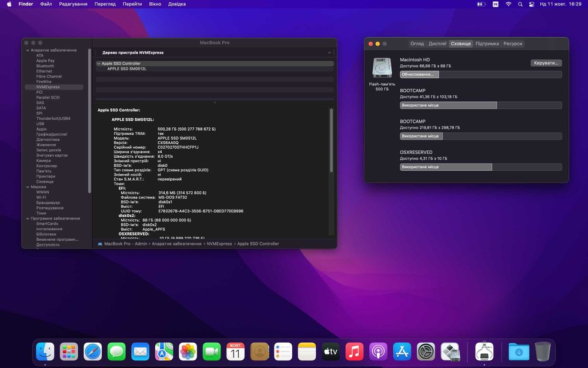Open Maps app in the Dock
This screenshot has height=368, width=588.
coord(164,352)
